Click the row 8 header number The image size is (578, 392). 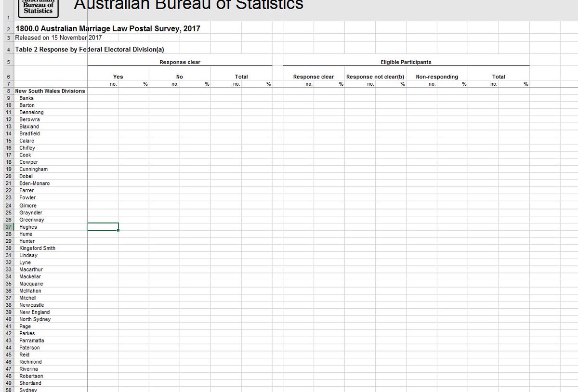(x=9, y=91)
